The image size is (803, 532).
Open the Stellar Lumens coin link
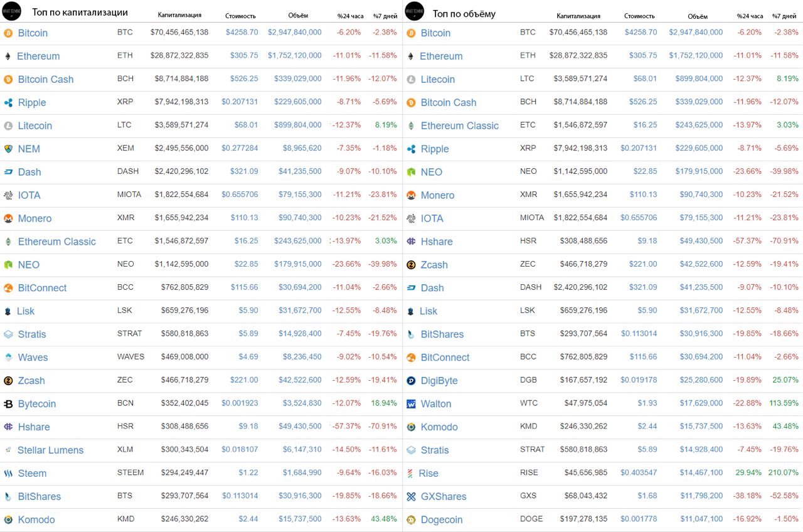50,450
